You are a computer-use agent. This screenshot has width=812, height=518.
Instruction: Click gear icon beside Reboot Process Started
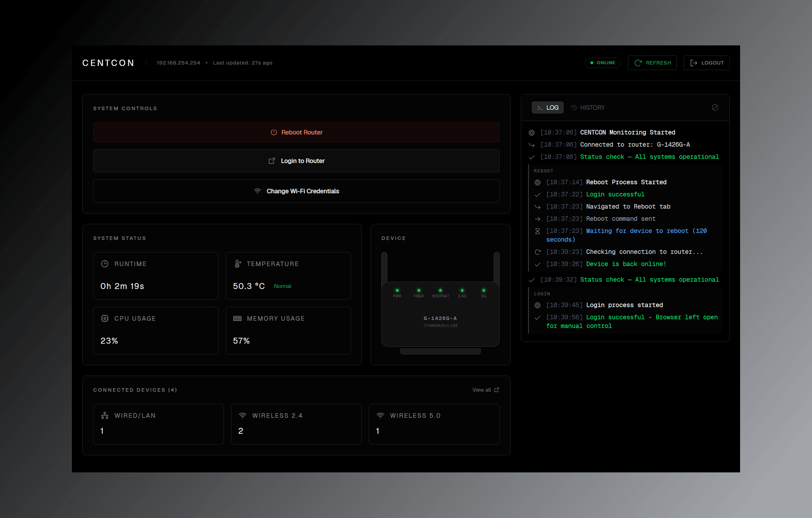click(x=538, y=182)
